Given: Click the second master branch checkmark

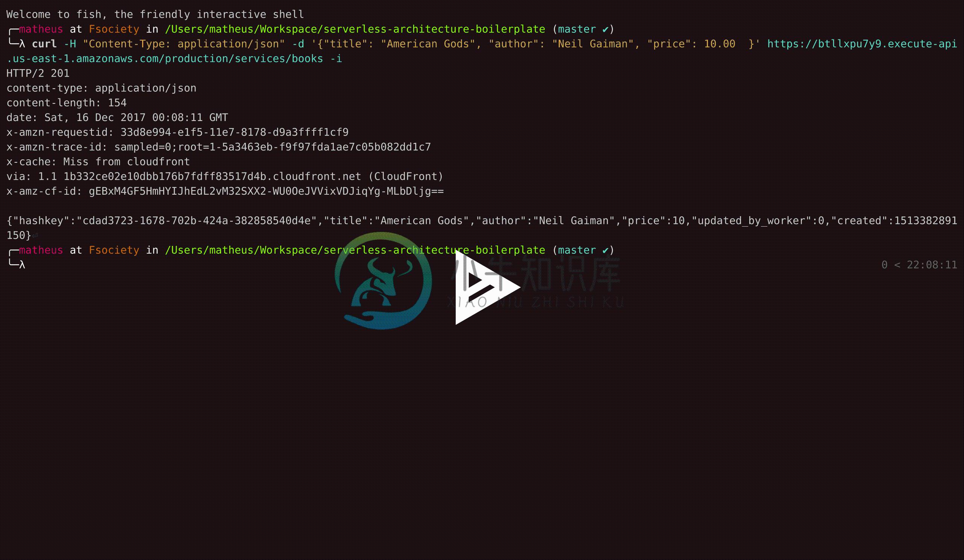Looking at the screenshot, I should (606, 250).
